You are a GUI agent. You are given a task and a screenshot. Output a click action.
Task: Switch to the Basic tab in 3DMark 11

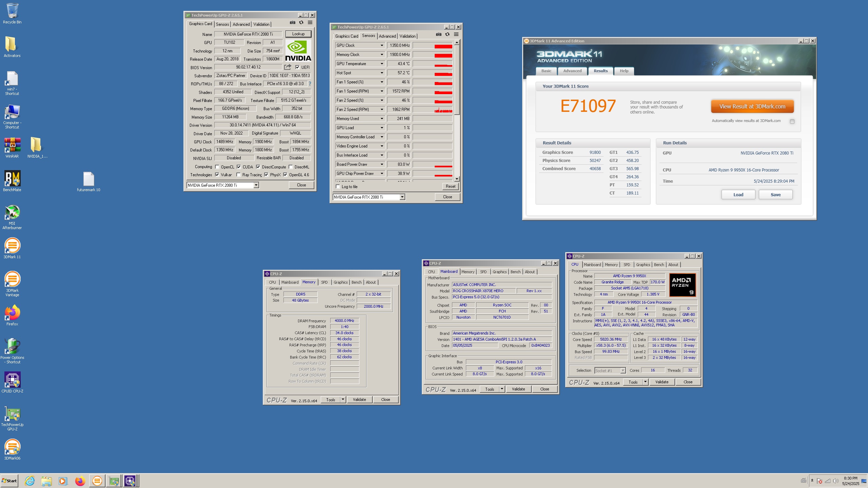(x=546, y=71)
